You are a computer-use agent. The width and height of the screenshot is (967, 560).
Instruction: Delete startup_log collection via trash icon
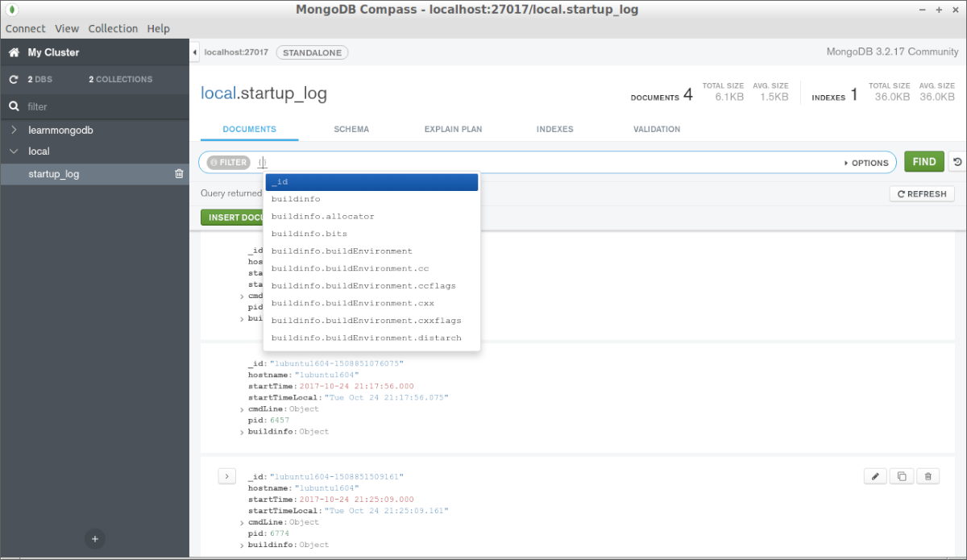(179, 174)
